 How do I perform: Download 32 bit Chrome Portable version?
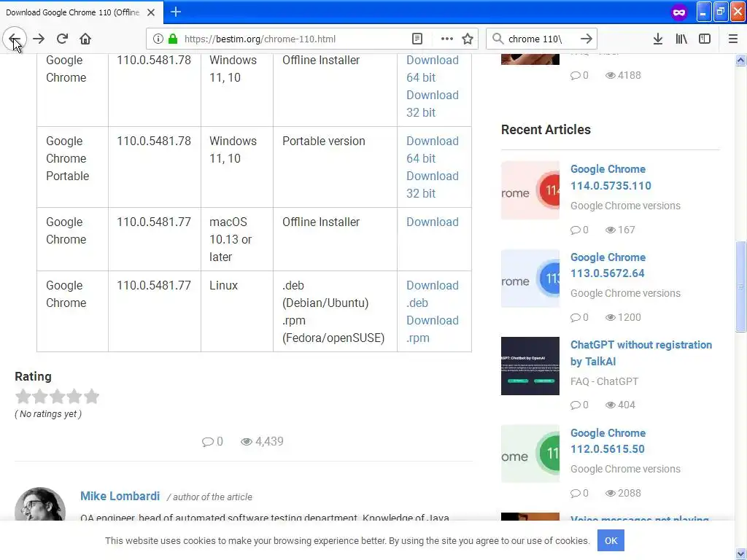point(432,184)
